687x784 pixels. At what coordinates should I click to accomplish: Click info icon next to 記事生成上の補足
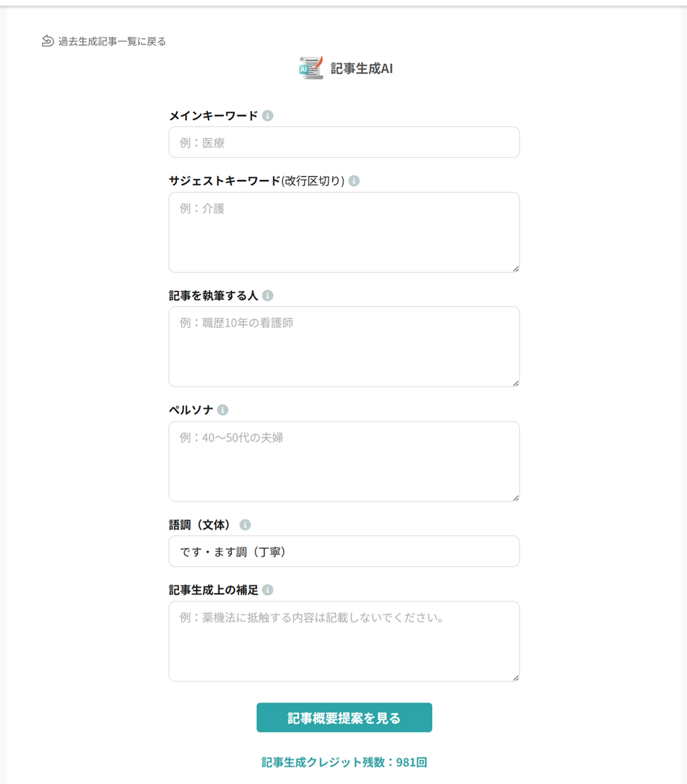point(268,590)
